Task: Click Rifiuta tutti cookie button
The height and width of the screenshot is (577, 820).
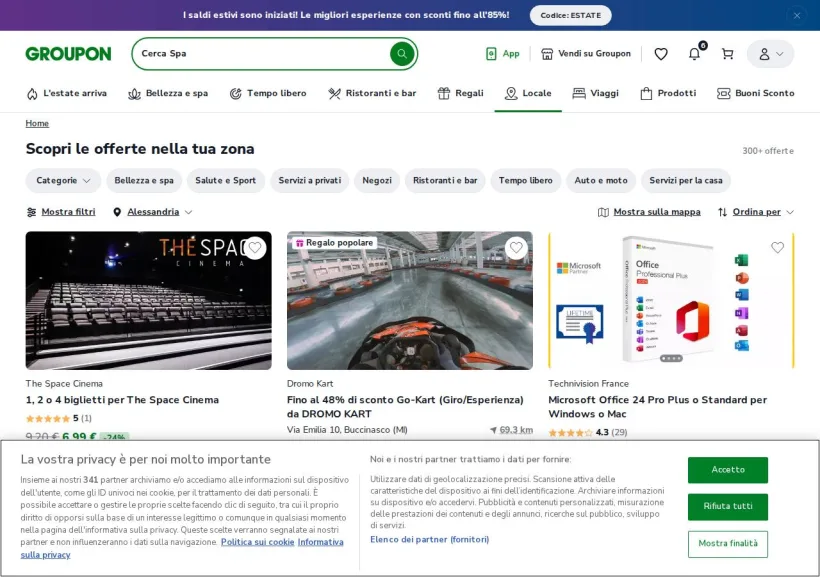Action: [727, 506]
